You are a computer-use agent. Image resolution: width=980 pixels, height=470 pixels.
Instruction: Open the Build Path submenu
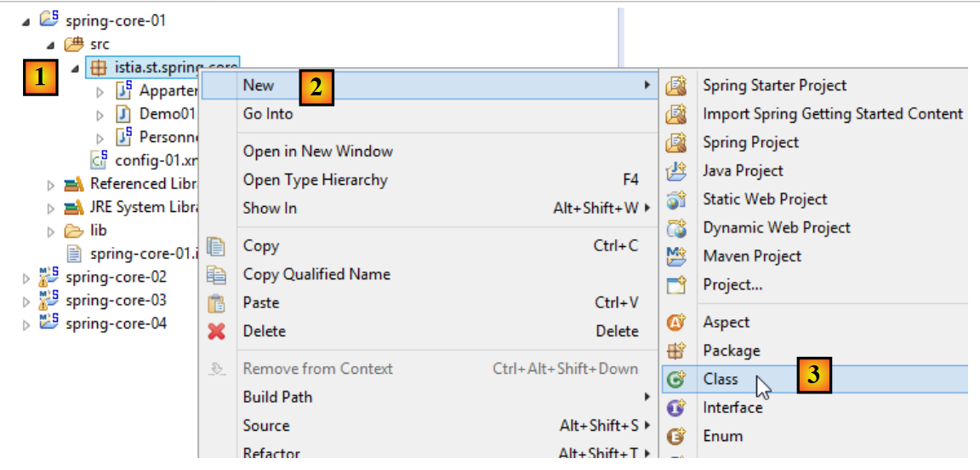pyautogui.click(x=277, y=397)
